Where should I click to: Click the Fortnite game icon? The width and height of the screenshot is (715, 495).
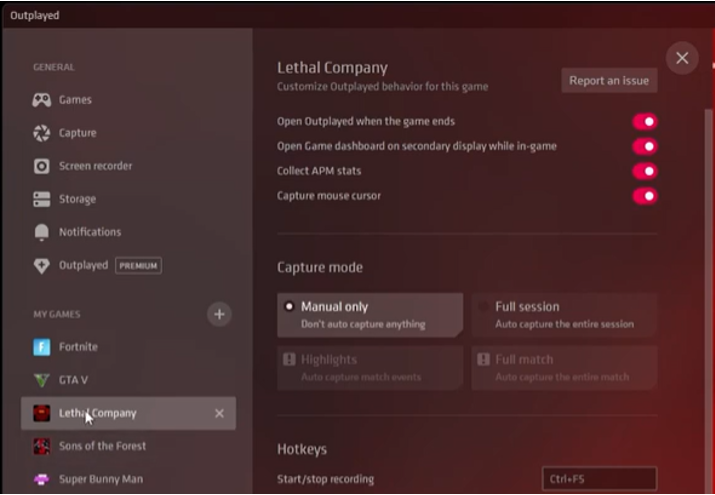(41, 347)
